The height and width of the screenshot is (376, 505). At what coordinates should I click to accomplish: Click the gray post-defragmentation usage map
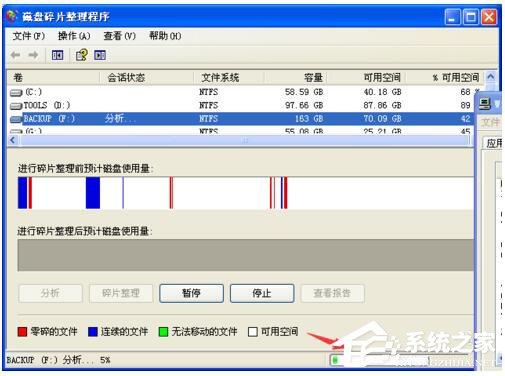[x=246, y=255]
